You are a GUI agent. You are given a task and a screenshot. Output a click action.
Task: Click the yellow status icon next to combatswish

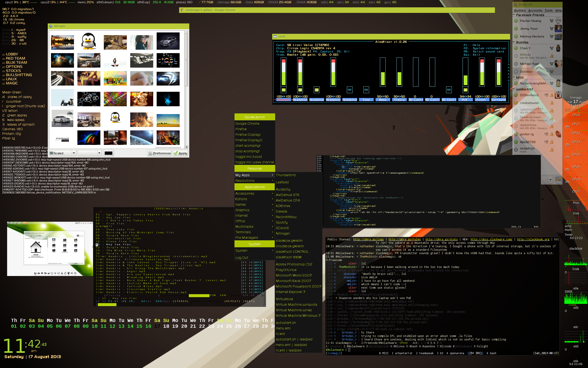click(516, 103)
